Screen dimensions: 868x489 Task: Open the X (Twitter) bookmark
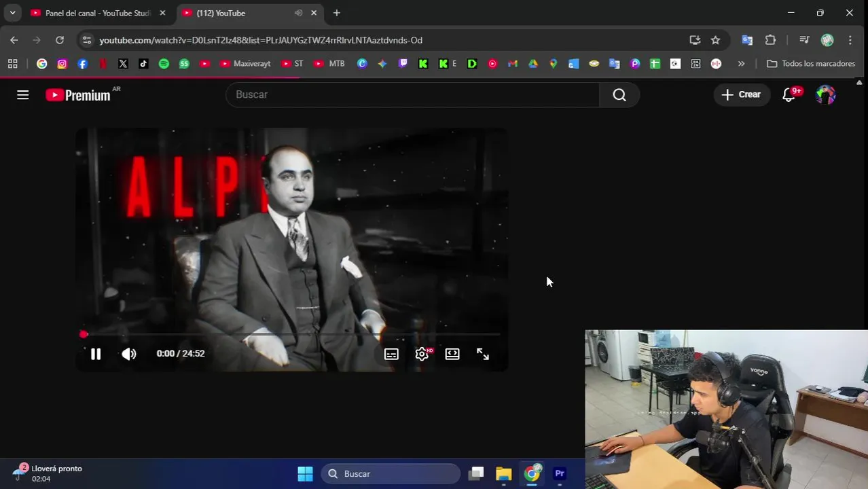123,63
